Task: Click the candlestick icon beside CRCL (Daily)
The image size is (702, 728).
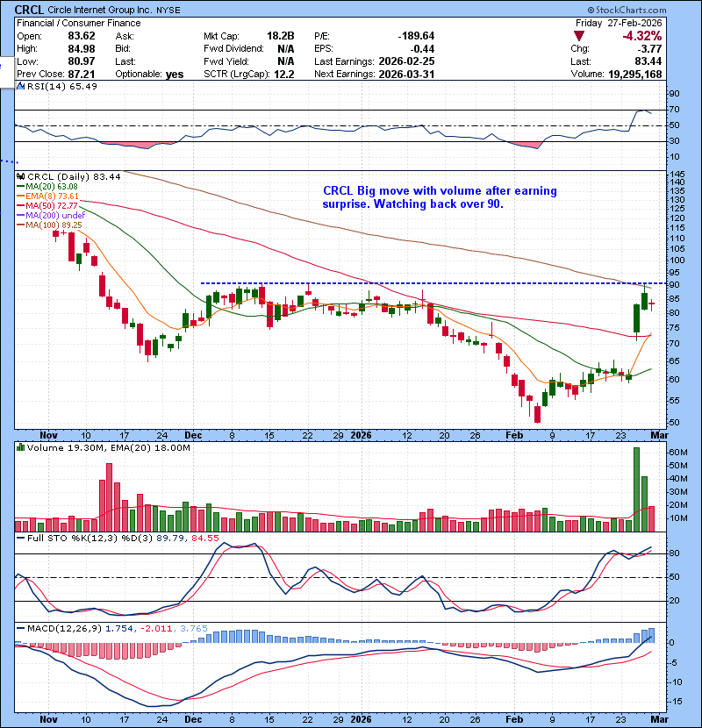Action: (20, 176)
